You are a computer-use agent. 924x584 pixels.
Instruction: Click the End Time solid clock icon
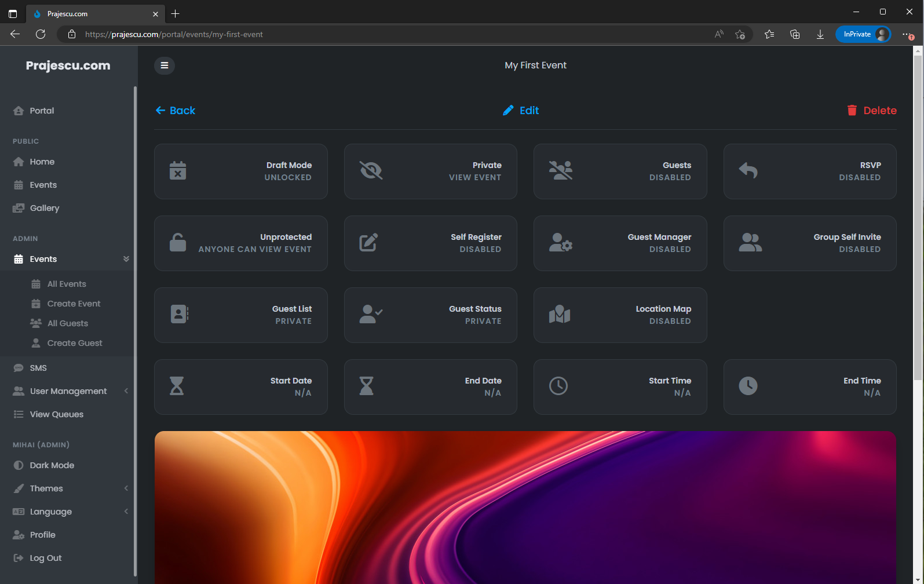(748, 386)
